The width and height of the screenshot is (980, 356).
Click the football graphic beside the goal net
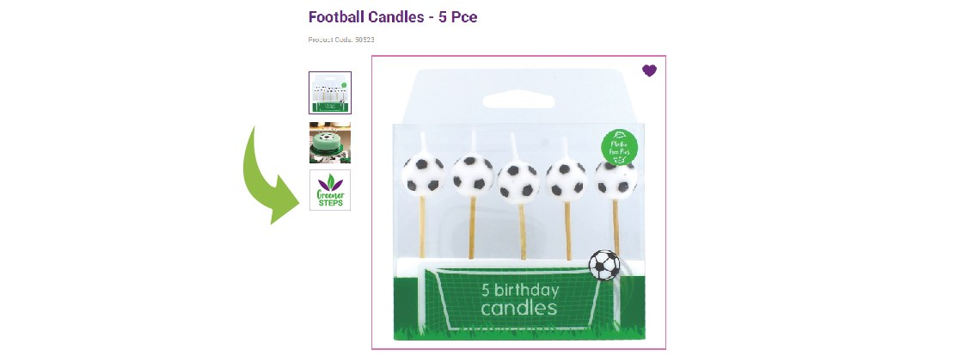[604, 265]
